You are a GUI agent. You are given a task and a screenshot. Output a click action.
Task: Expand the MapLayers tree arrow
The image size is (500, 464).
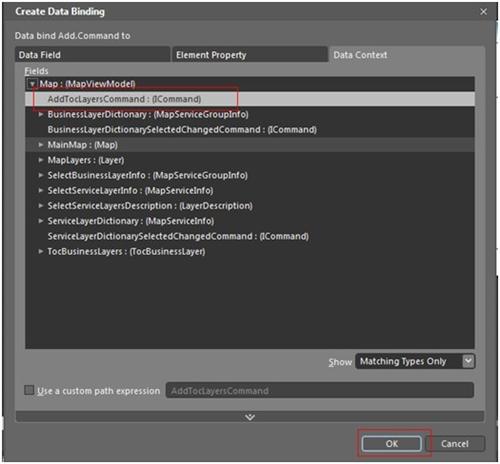(41, 160)
